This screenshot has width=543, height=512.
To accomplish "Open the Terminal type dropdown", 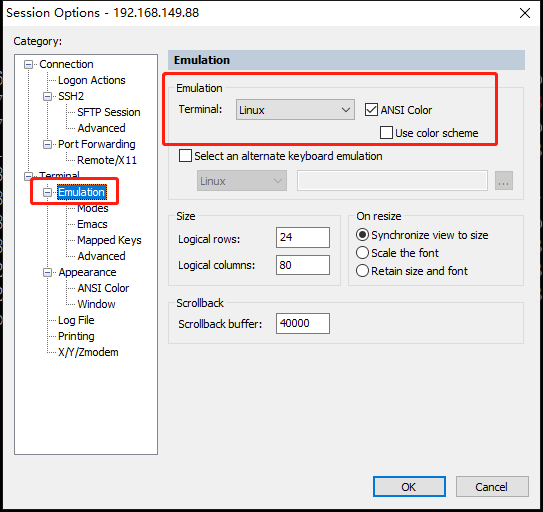I will 295,110.
